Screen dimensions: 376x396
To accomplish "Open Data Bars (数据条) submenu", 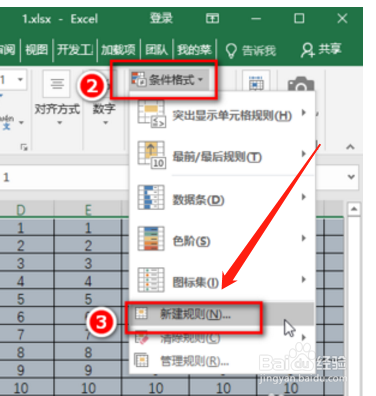I will (222, 198).
